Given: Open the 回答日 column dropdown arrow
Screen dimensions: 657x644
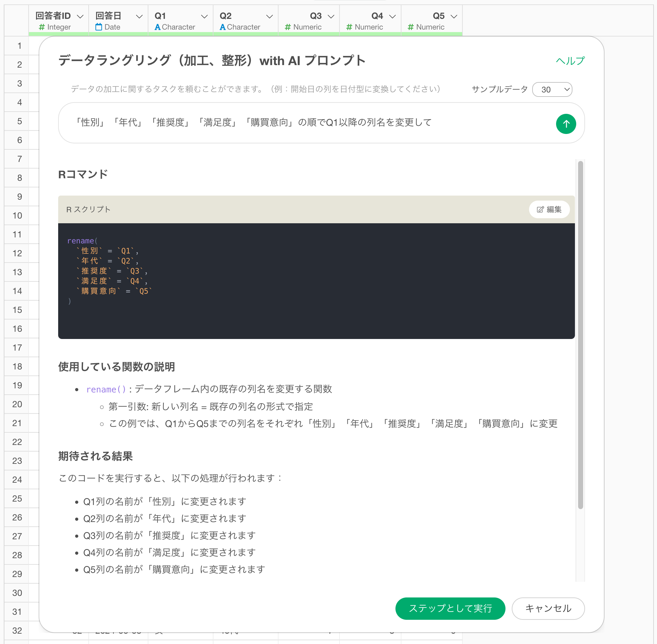Looking at the screenshot, I should 139,16.
